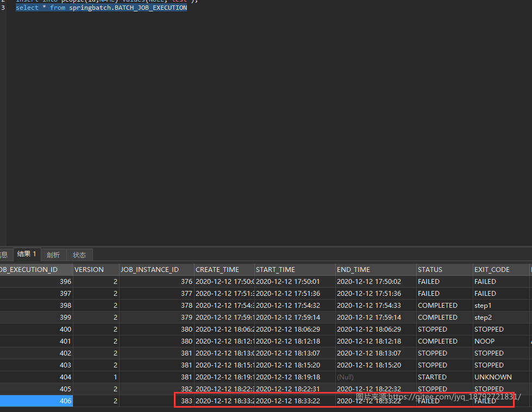
Task: Click the END_TIME column header
Action: pos(376,270)
